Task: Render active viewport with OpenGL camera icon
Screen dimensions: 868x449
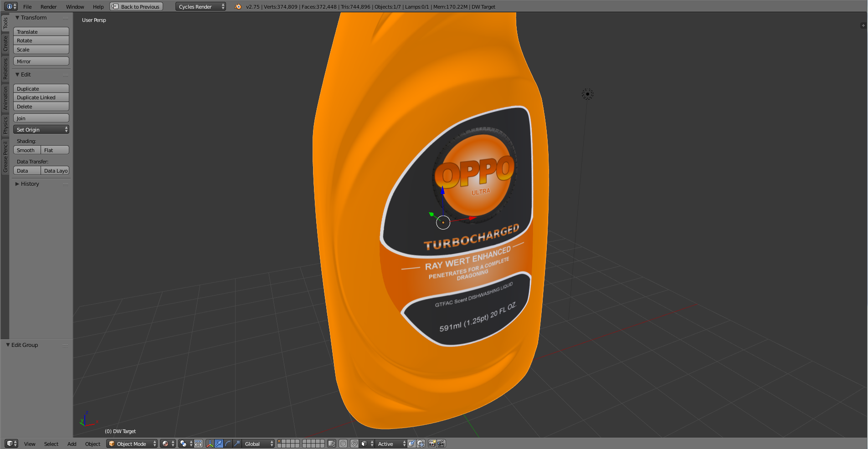Action: [432, 444]
